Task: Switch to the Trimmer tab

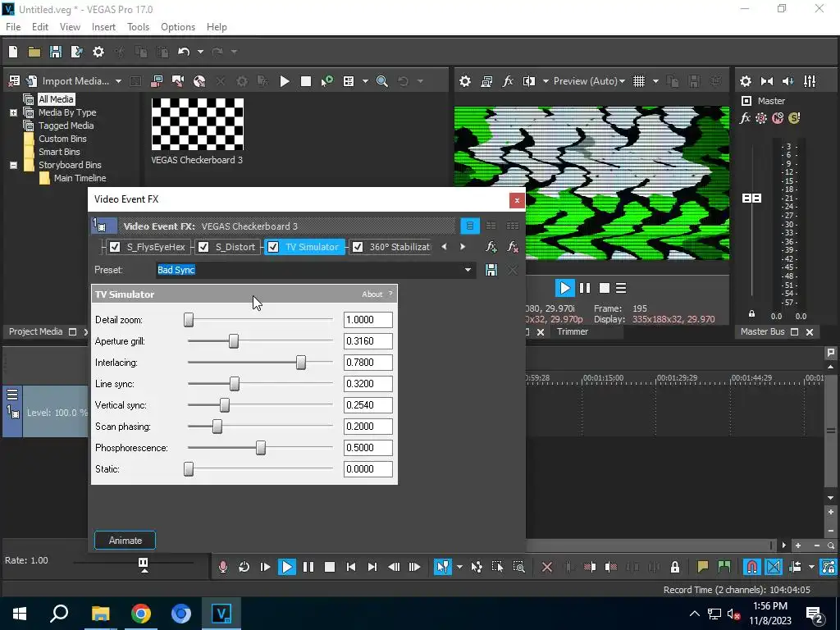Action: point(572,331)
